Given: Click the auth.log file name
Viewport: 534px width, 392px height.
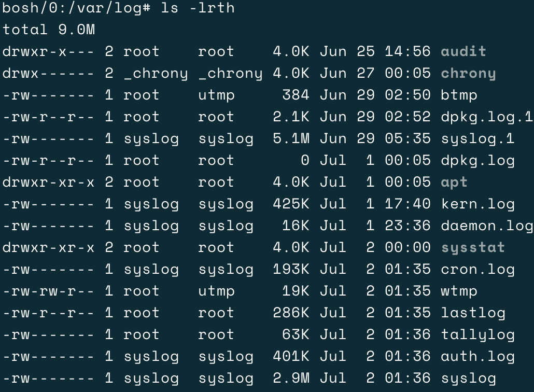Looking at the screenshot, I should (477, 356).
